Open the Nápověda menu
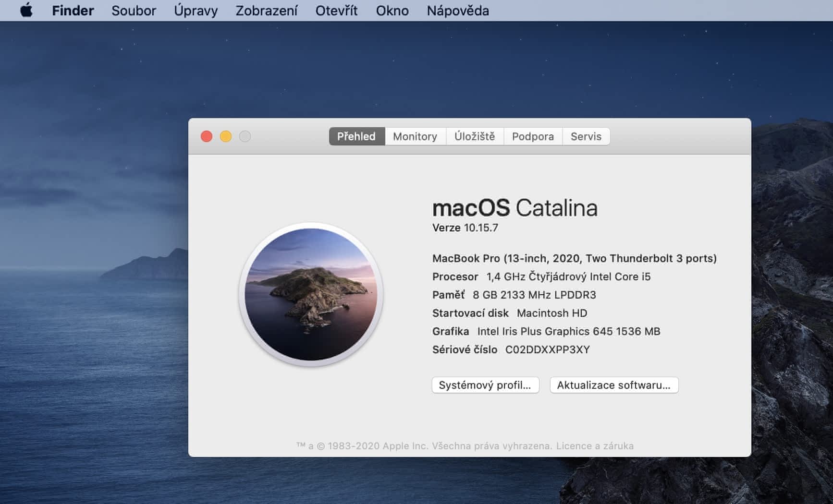 [x=458, y=11]
